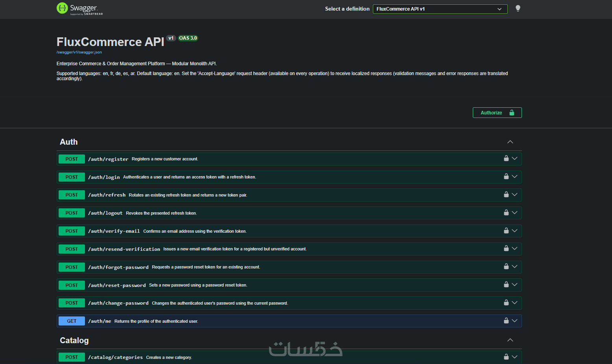This screenshot has height=364, width=612.
Task: Click the lock icon on /auth/reset-password
Action: [506, 285]
